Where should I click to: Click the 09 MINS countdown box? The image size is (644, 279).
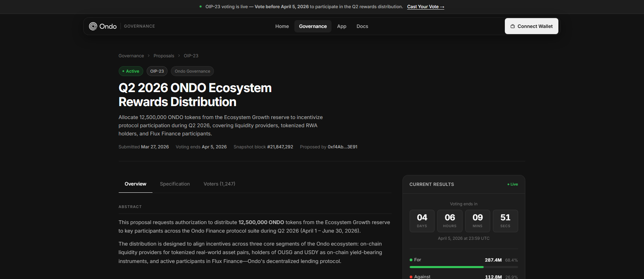point(478,221)
